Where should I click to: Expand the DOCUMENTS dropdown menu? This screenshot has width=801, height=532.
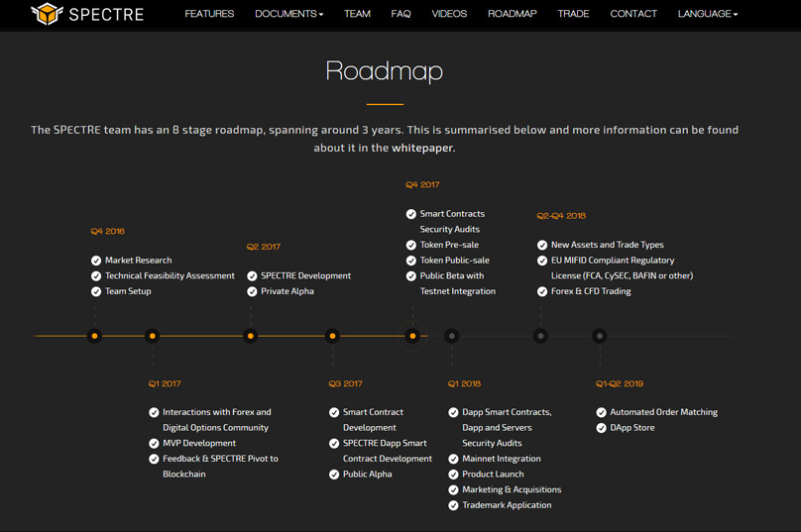(289, 14)
